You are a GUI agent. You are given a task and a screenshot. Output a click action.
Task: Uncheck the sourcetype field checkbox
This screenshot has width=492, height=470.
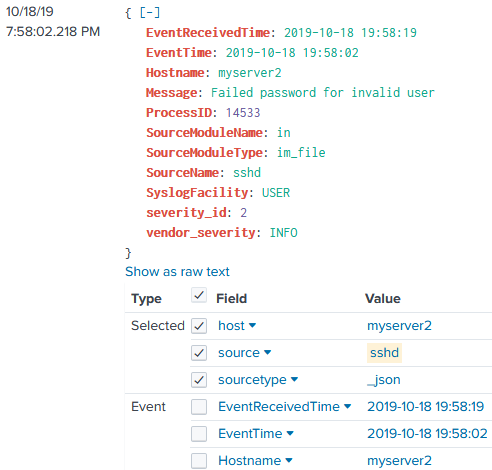coord(199,380)
